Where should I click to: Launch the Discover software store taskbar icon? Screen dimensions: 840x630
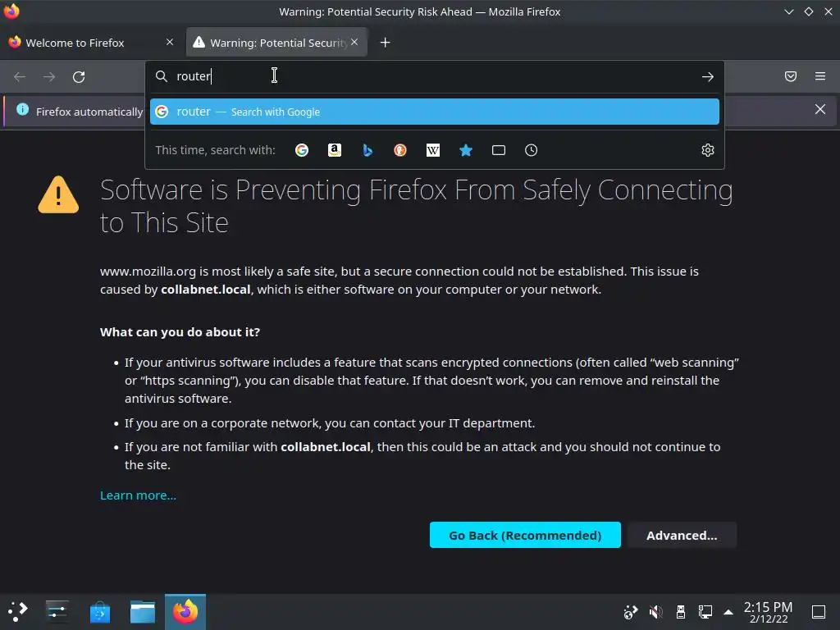coord(99,611)
